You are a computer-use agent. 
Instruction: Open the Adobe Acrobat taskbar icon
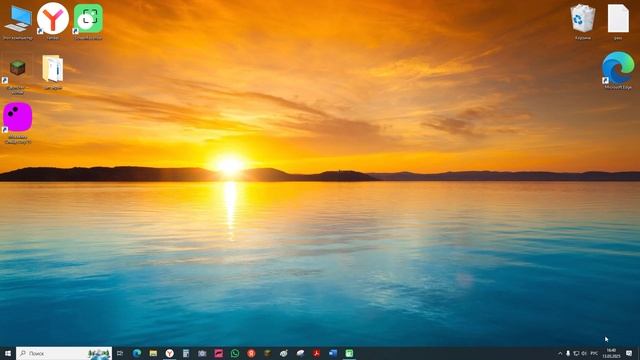click(x=316, y=353)
